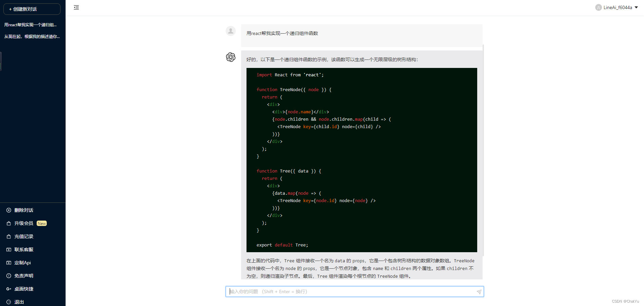Click the New badge next to 升级会员
This screenshot has height=306, width=644.
[42, 224]
